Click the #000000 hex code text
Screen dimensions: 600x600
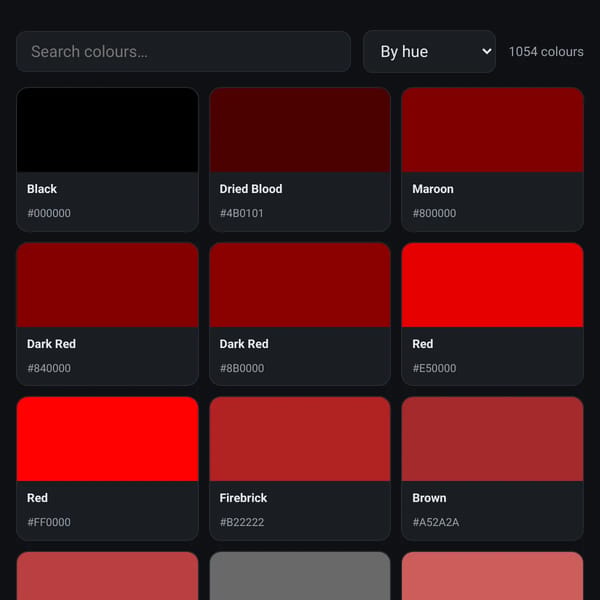(x=49, y=213)
